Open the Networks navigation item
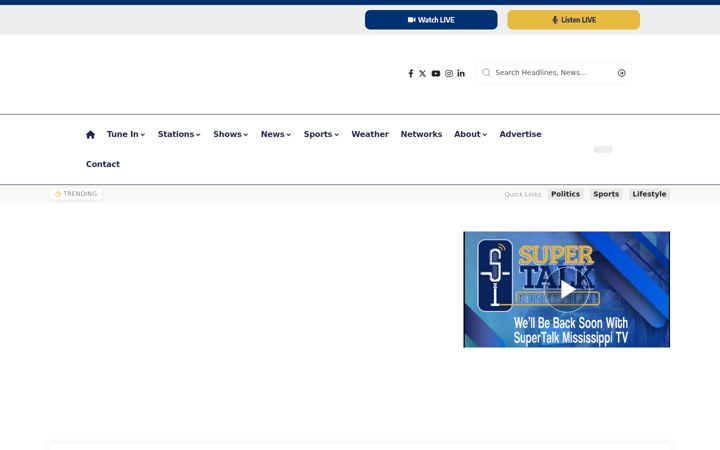This screenshot has width=720, height=450. 421,134
